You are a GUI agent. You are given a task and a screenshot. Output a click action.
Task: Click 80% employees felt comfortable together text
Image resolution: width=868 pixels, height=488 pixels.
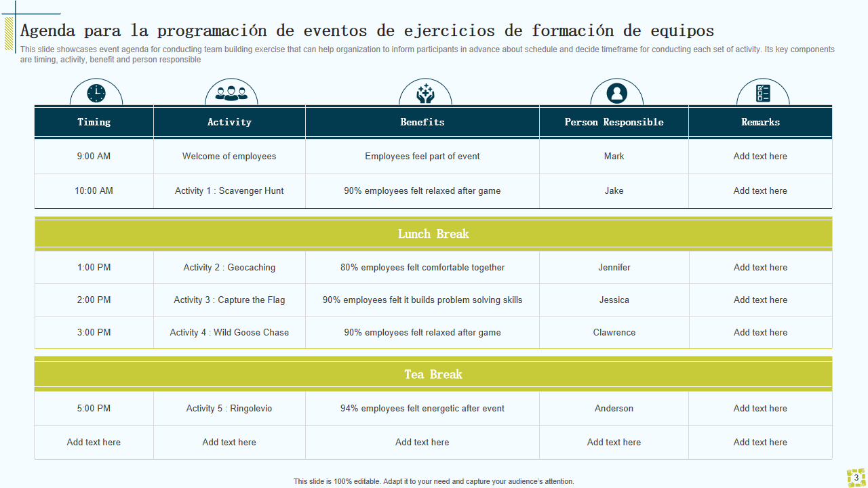coord(422,268)
